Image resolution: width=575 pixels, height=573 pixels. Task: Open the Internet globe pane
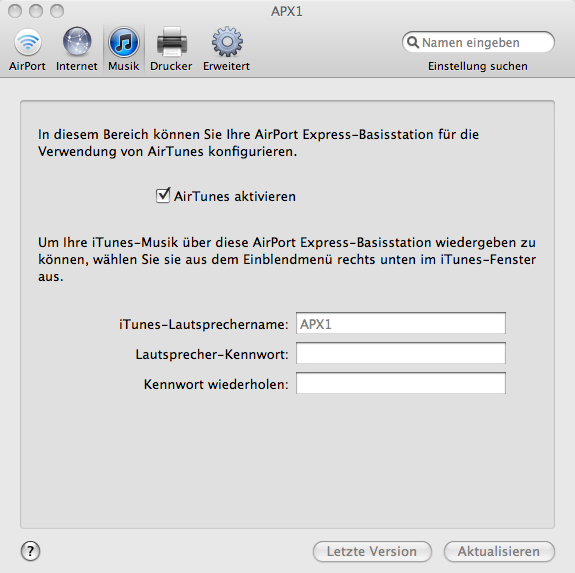77,49
